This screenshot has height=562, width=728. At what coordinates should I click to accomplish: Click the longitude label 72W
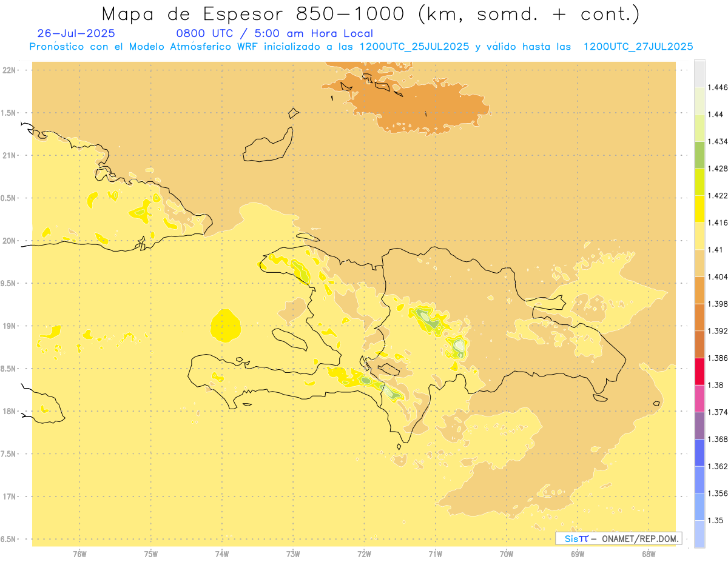tap(365, 554)
